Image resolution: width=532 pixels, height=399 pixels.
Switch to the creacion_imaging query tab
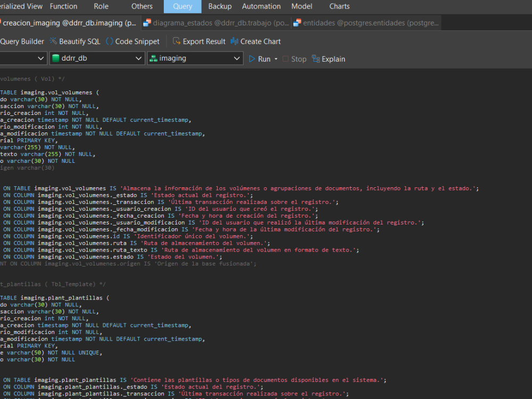pyautogui.click(x=69, y=23)
